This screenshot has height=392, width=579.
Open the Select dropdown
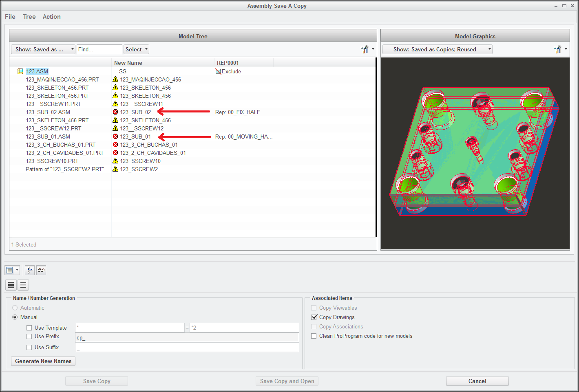tap(136, 49)
